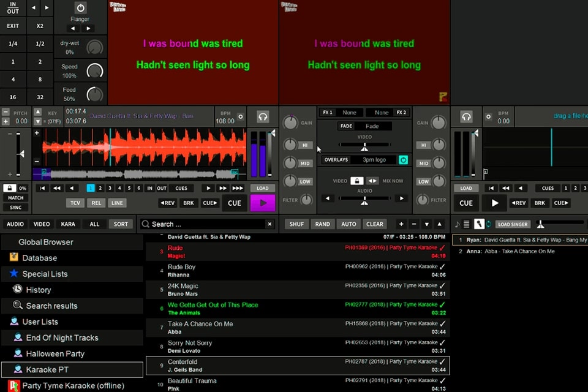Toggle the SYNC button on left deck

(x=15, y=208)
